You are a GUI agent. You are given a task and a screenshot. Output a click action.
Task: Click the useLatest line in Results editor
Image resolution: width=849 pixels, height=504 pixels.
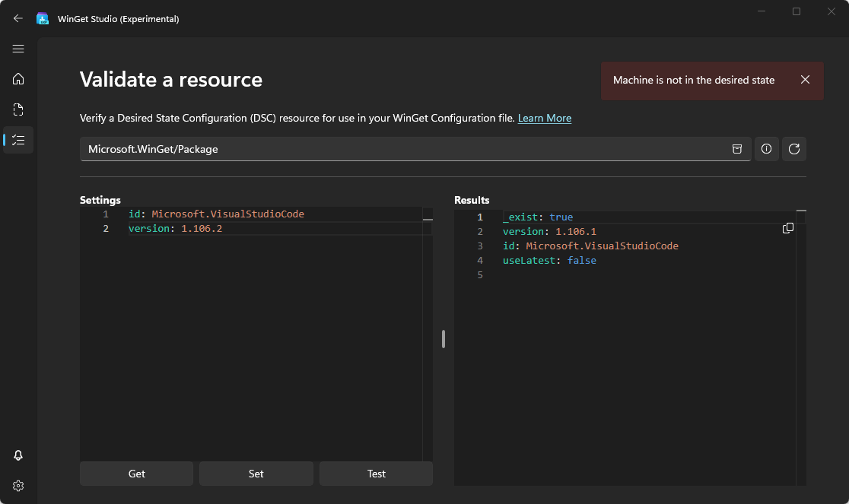[549, 261]
